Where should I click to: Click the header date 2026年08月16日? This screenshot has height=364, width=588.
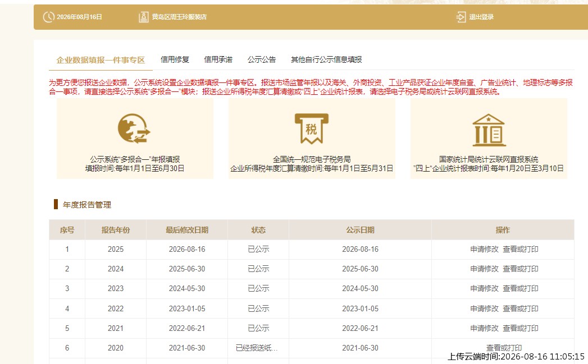pos(80,17)
